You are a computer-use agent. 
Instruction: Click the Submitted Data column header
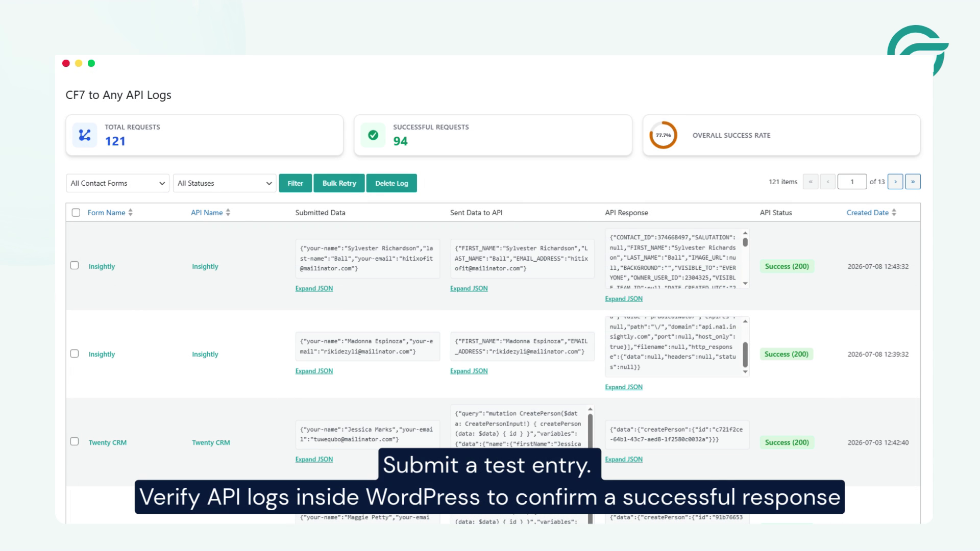click(320, 213)
